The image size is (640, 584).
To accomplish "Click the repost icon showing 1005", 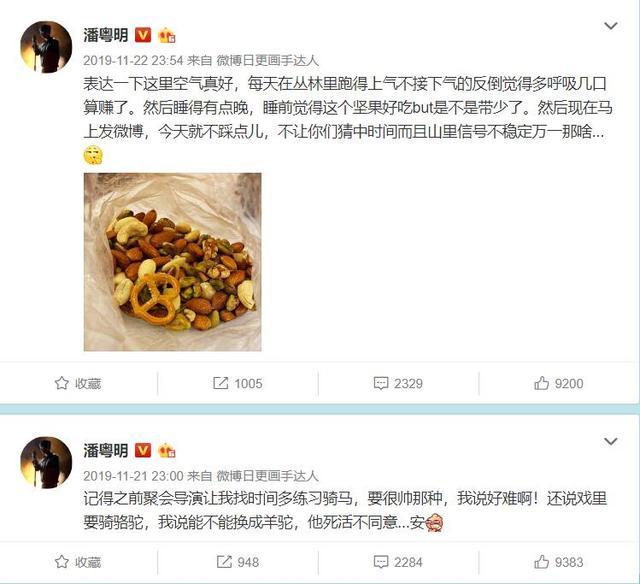I will pos(220,383).
